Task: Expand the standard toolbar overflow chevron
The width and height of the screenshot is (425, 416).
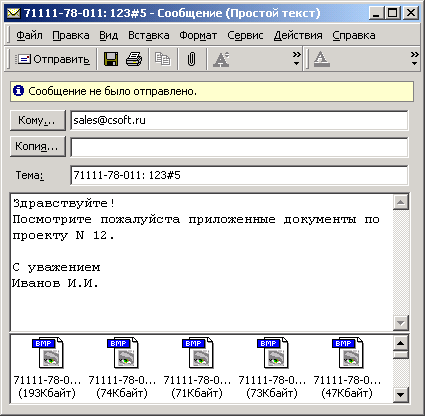Action: pyautogui.click(x=296, y=58)
